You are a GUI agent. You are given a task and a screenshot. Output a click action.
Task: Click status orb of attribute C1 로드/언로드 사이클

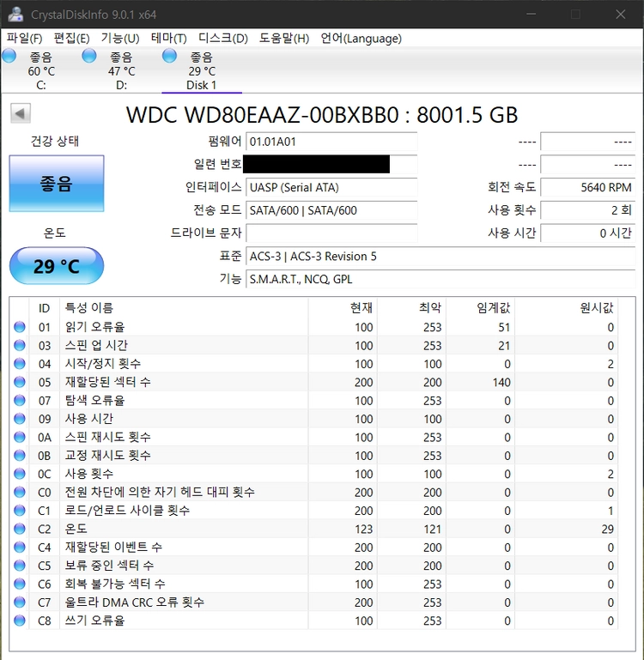20,511
